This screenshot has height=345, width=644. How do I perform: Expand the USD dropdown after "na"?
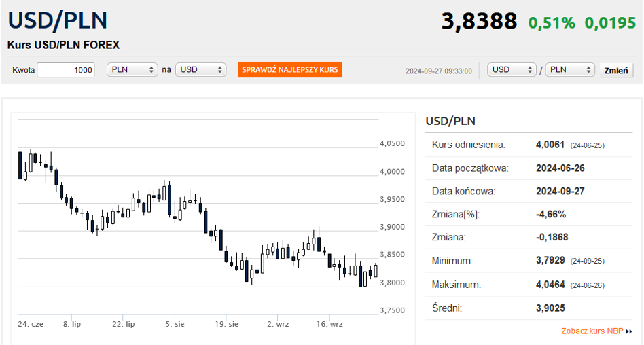click(200, 70)
